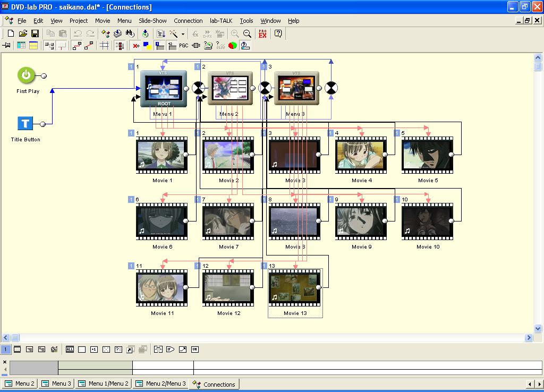Click the dotted snap grid frame icon

(104, 46)
